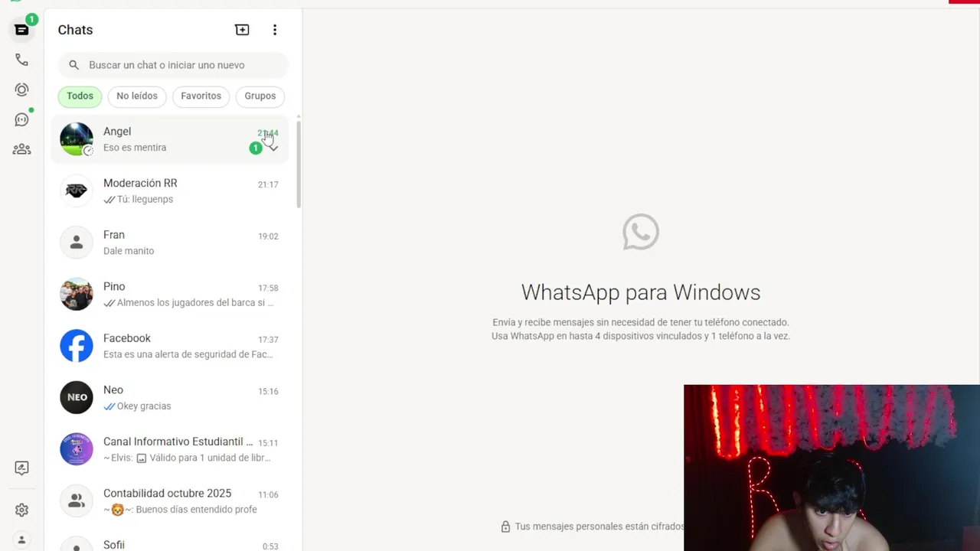Select the Grupos filter
Screen dimensions: 980x551
click(260, 96)
